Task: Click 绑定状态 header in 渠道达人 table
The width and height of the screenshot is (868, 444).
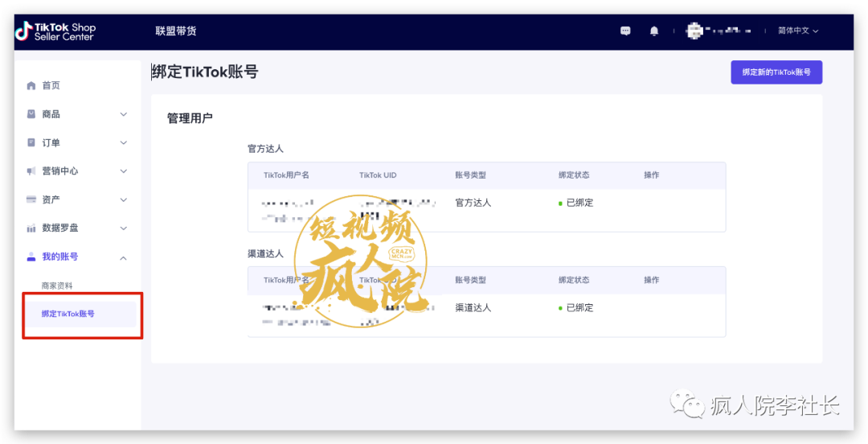Action: click(x=574, y=280)
